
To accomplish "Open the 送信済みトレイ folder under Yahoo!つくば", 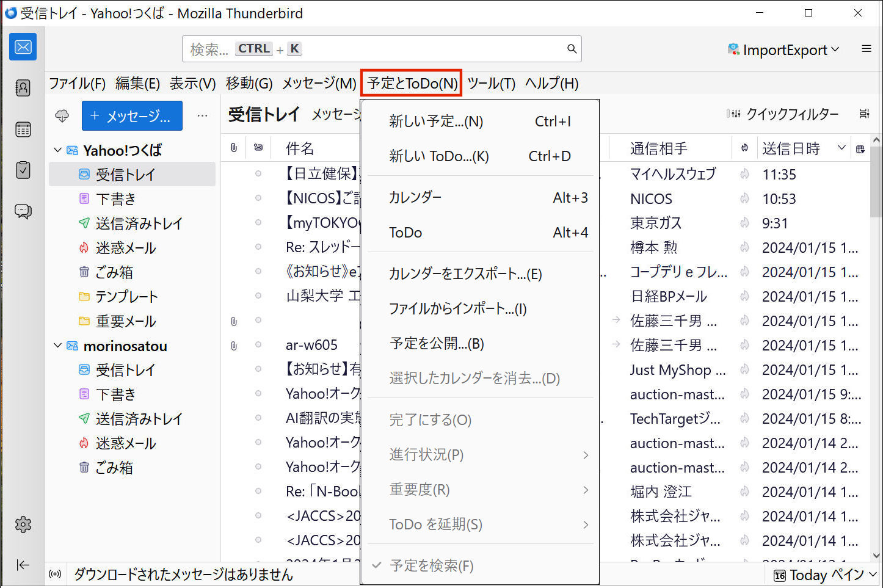I will tap(139, 223).
